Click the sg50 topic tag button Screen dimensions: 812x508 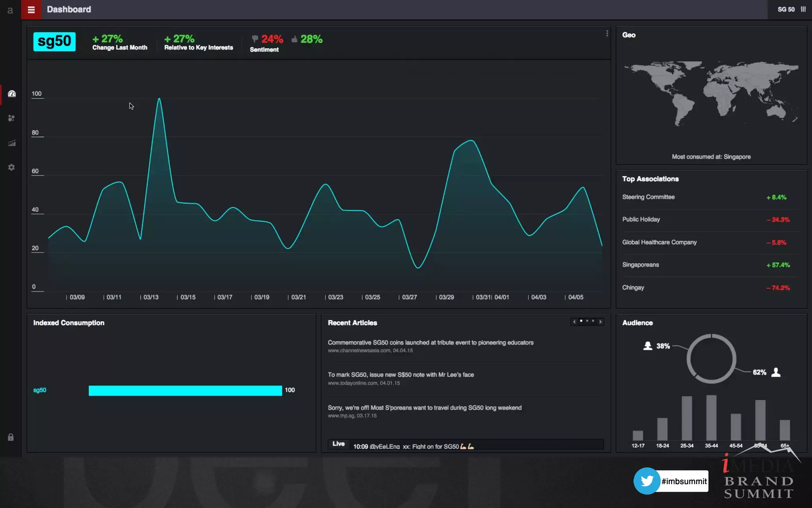[54, 41]
